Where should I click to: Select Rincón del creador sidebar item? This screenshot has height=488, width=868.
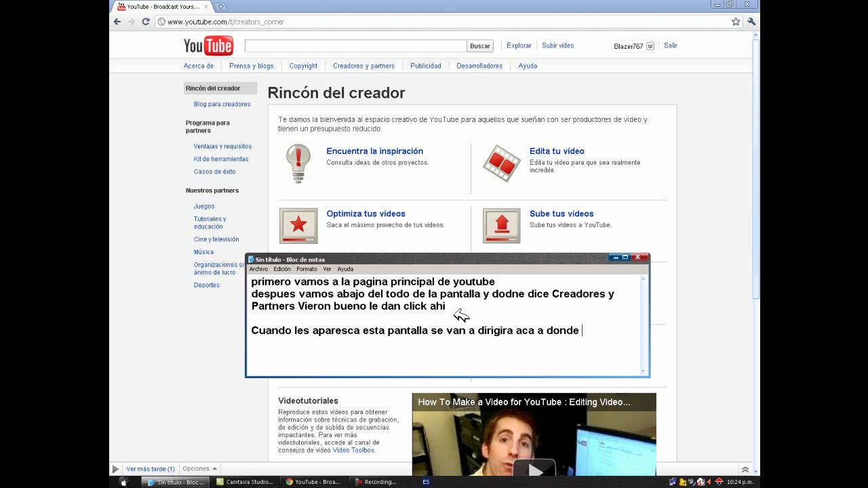click(x=220, y=88)
